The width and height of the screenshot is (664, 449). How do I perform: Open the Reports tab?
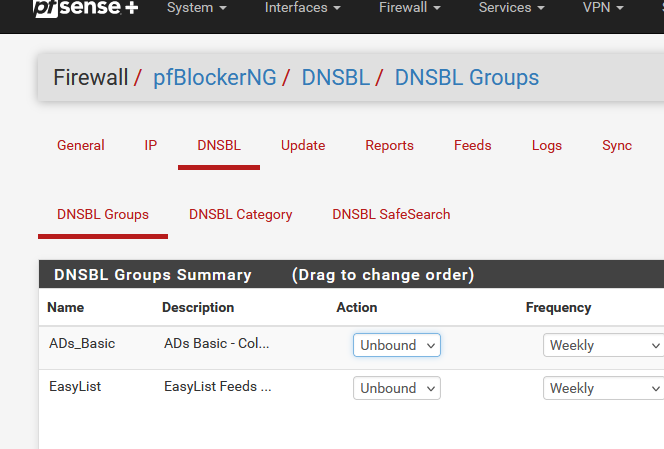pyautogui.click(x=389, y=145)
